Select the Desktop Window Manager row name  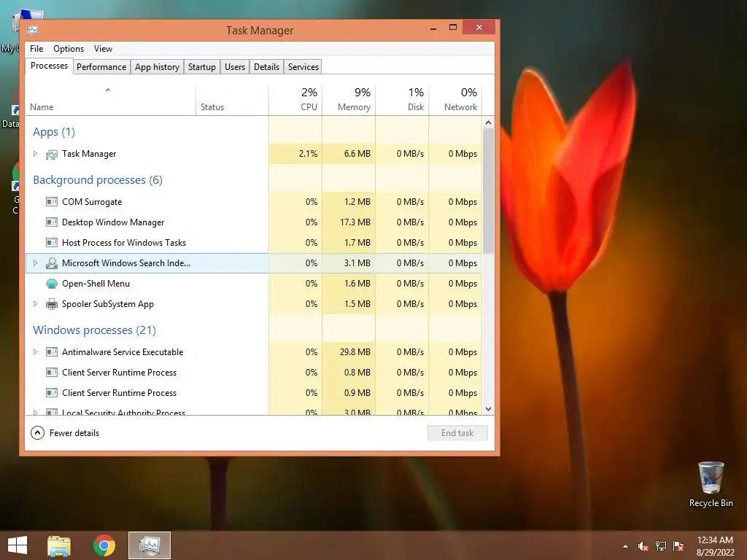113,222
